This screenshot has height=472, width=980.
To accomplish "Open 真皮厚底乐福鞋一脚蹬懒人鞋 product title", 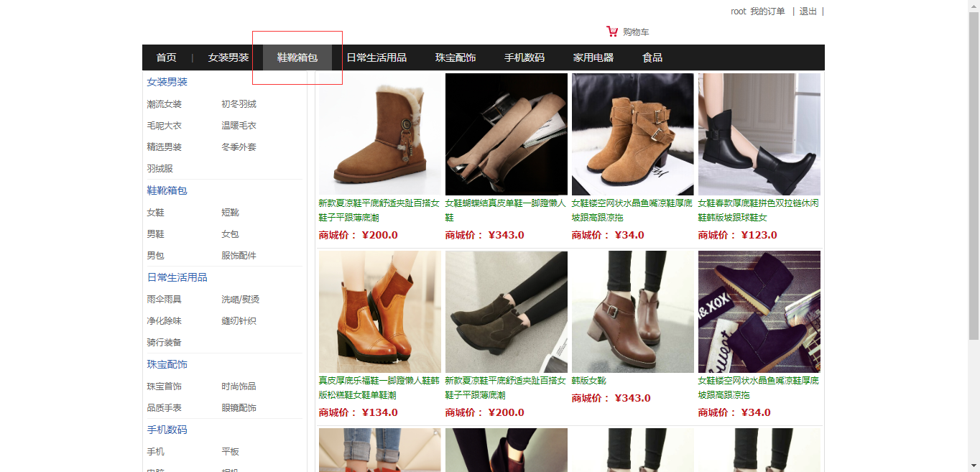I will tap(379, 388).
